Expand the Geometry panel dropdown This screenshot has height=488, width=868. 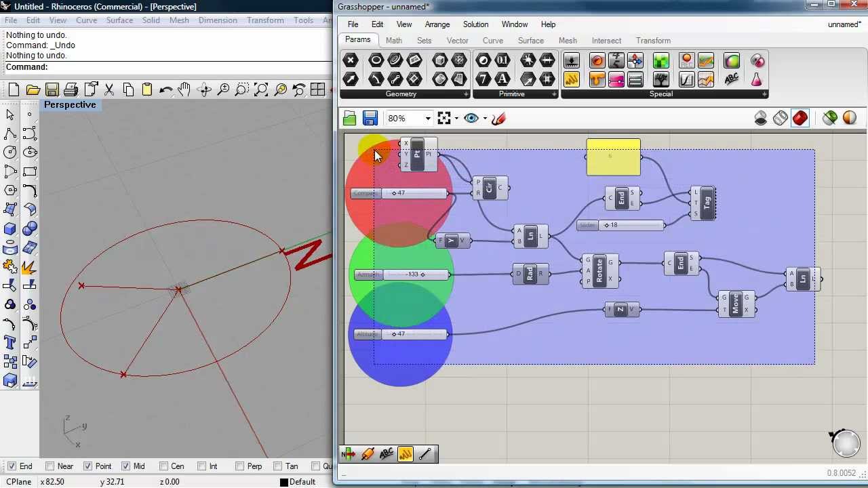click(x=466, y=94)
